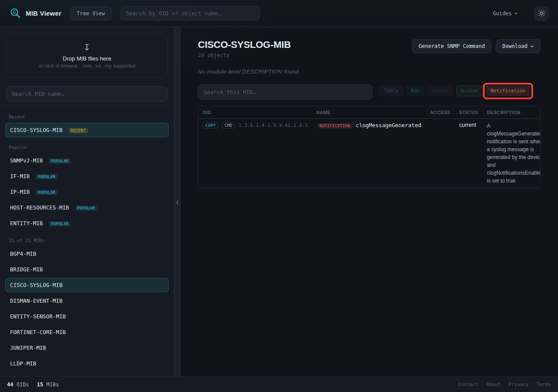Open HOST-RESOURCES-MIB in the sidebar
Viewport: 558px width, 392px height.
pos(87,208)
